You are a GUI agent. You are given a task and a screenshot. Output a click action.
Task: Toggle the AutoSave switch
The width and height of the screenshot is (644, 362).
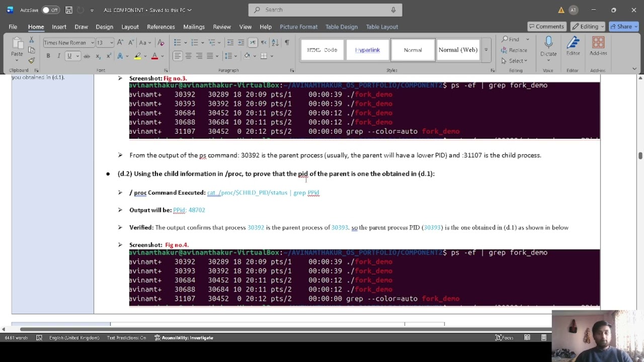coord(50,10)
